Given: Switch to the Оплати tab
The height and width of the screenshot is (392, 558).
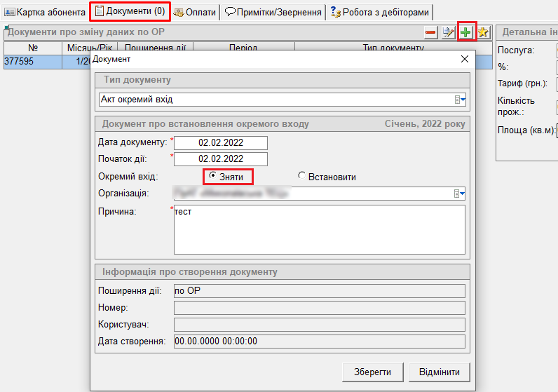Looking at the screenshot, I should point(195,12).
